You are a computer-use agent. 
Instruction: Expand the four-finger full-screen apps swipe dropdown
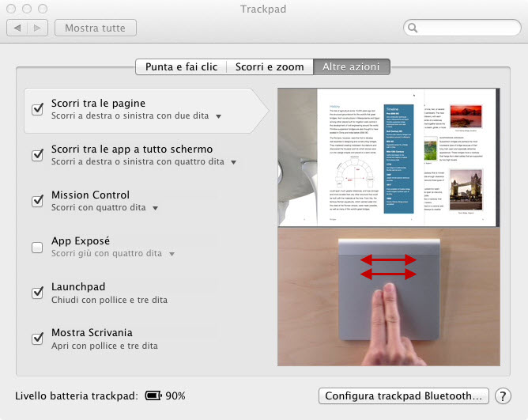click(x=233, y=162)
